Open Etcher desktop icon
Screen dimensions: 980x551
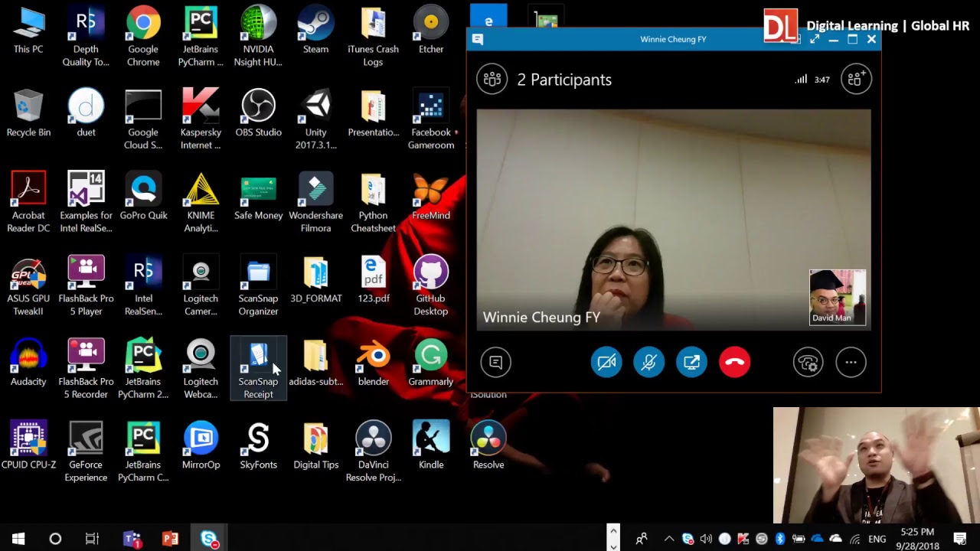click(431, 31)
